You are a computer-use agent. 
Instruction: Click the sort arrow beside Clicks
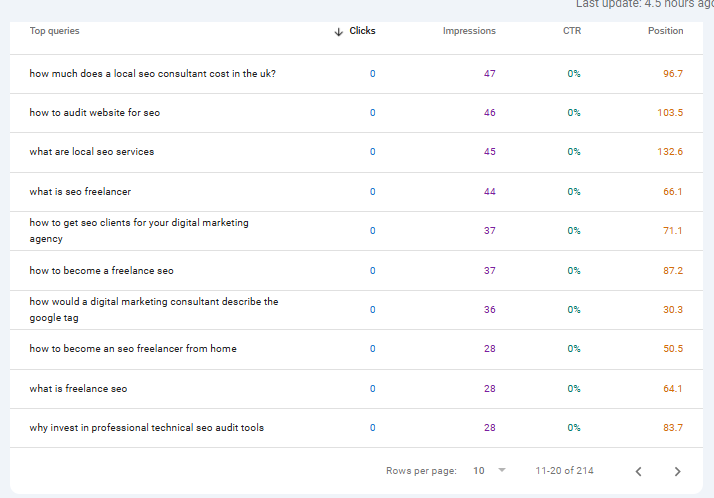[x=338, y=32]
